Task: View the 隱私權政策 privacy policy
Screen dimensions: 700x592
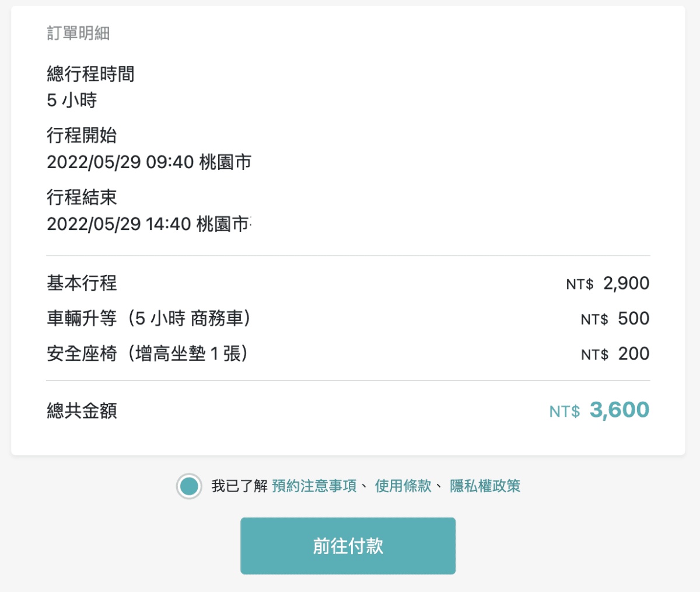Action: coord(484,486)
